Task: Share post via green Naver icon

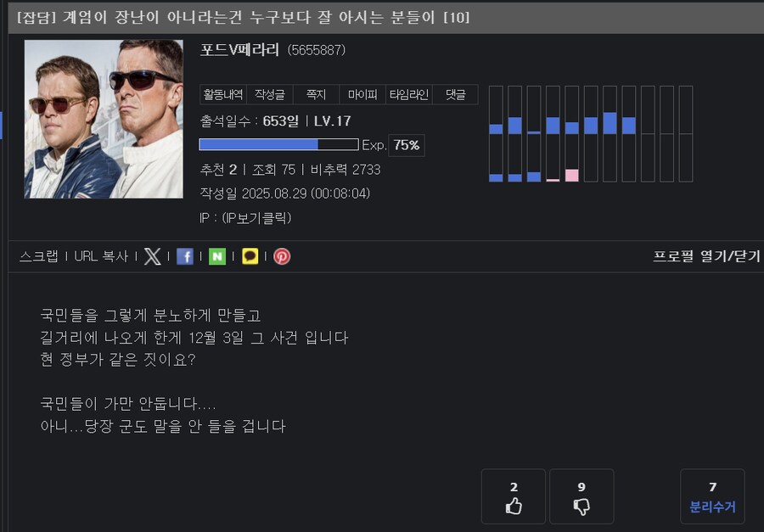Action: [x=217, y=256]
